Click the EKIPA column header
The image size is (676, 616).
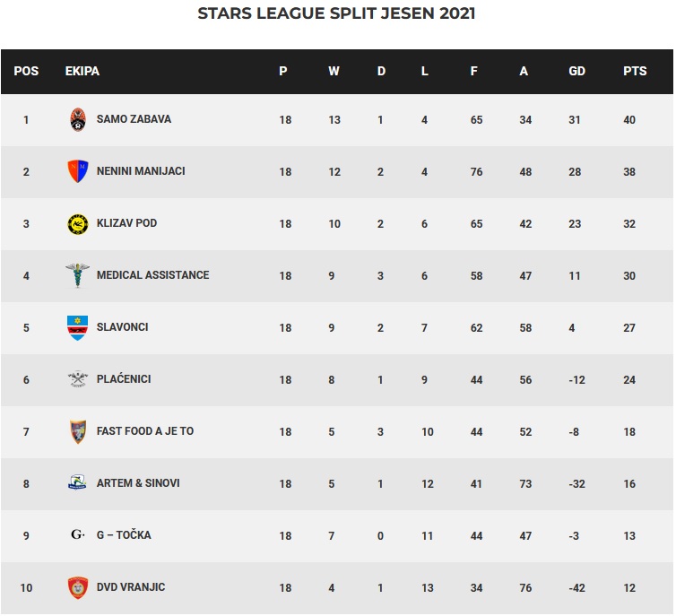click(x=82, y=71)
